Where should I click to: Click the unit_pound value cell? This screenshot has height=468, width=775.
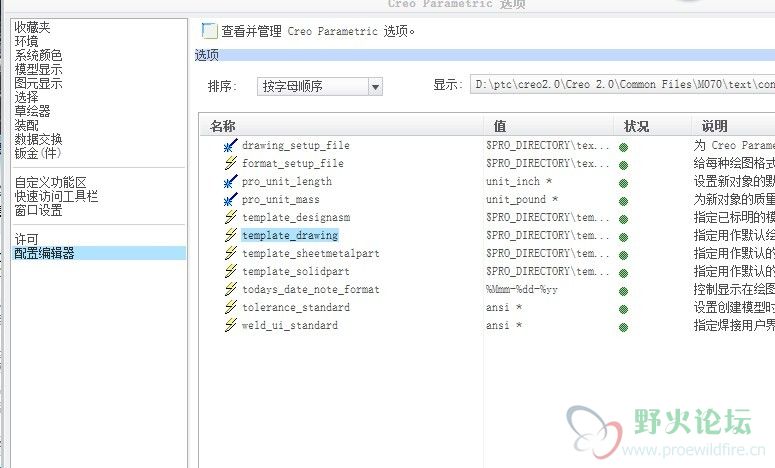pos(522,199)
